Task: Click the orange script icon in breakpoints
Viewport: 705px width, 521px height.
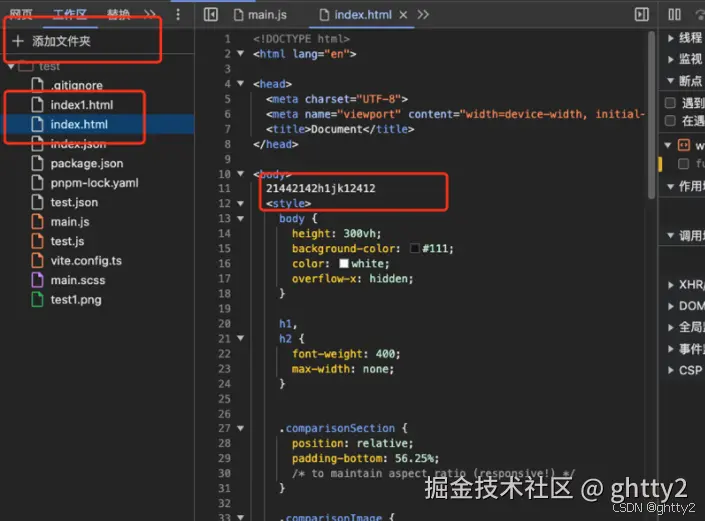Action: tap(684, 145)
